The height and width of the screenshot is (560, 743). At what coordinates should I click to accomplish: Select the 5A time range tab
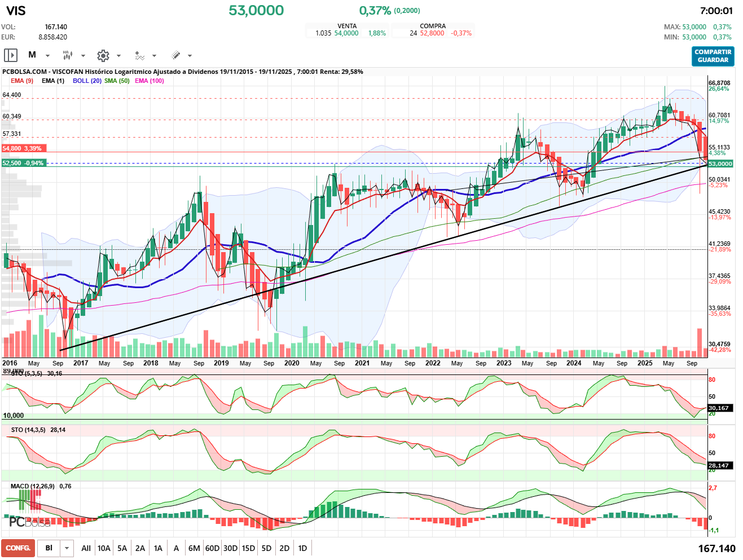pyautogui.click(x=122, y=548)
